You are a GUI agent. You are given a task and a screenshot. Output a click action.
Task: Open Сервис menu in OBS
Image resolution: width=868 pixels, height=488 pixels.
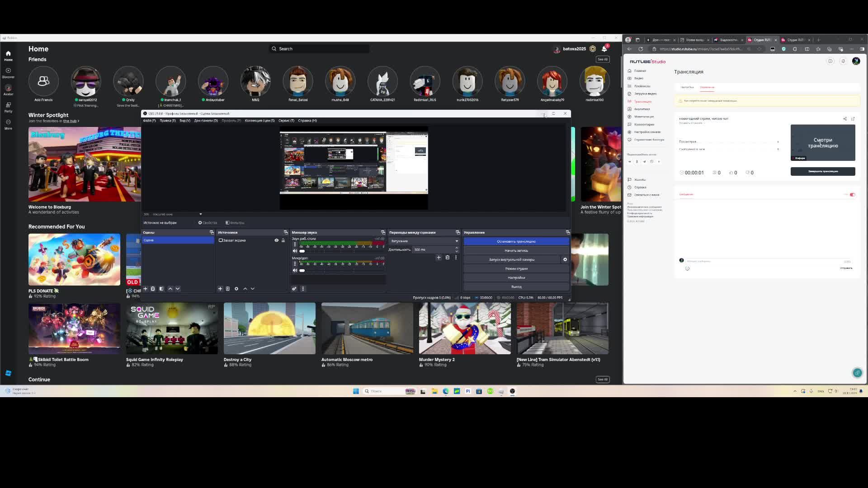tap(286, 121)
